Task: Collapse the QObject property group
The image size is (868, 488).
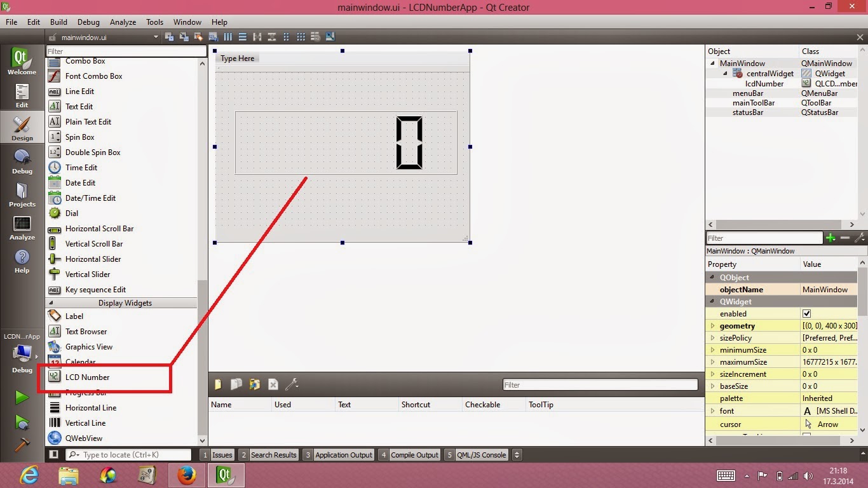Action: tap(711, 278)
